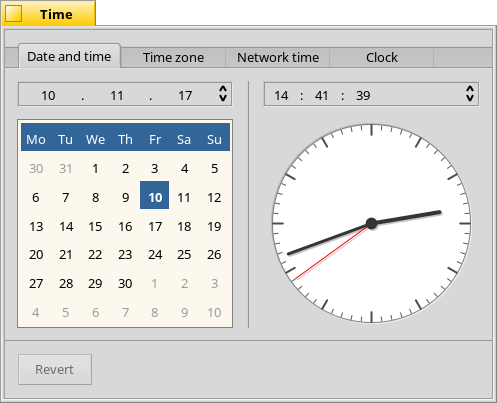Pick day 26 in the calendar
497x403 pixels.
(214, 255)
